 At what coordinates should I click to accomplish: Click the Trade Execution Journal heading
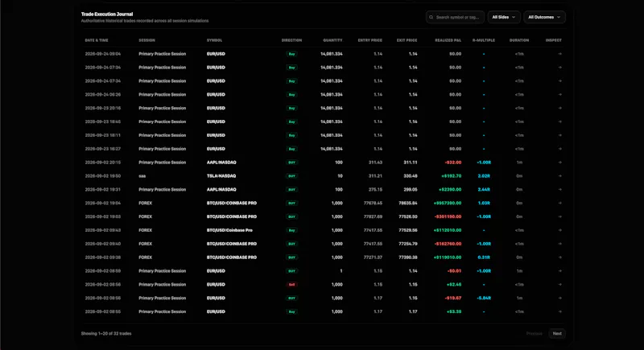coord(107,14)
